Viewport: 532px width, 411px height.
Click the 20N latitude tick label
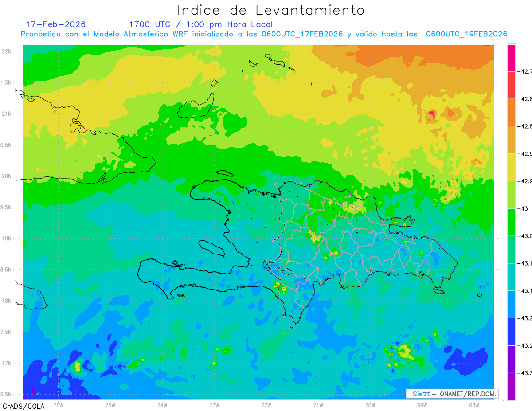[x=7, y=176]
